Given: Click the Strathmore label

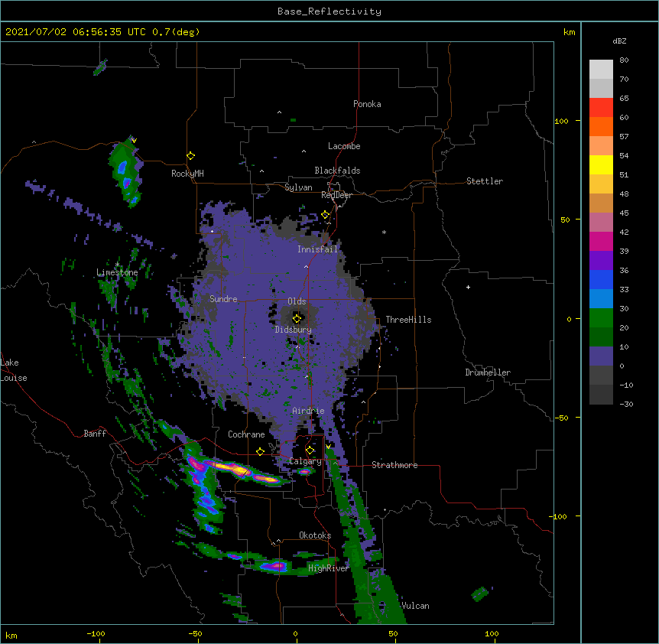Looking at the screenshot, I should coord(394,465).
